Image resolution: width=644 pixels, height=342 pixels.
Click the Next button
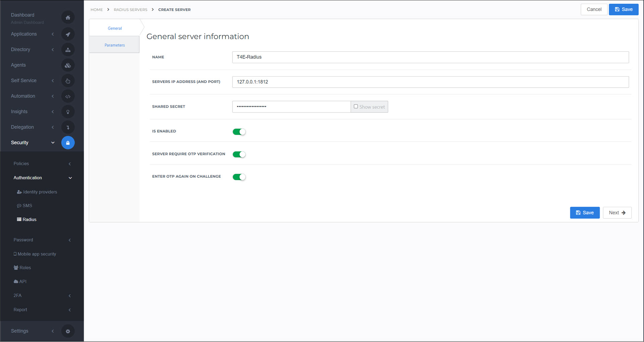pos(617,213)
